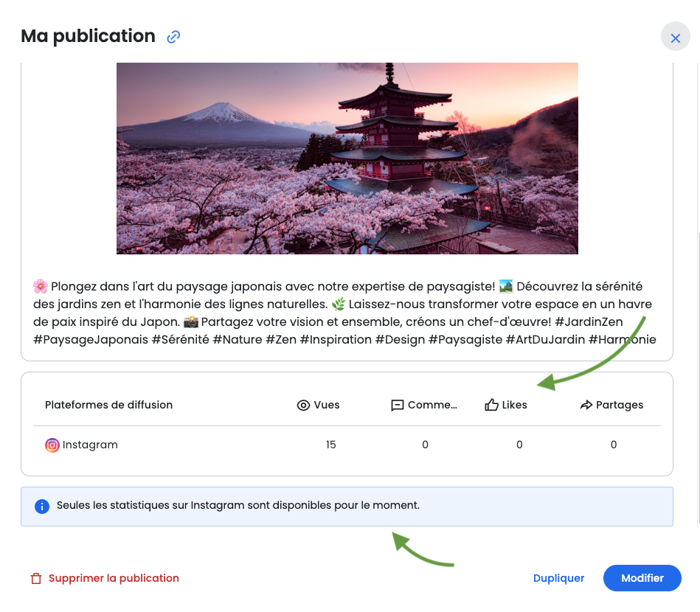Select the Ma publication title text
Viewport: 700px width, 612px height.
tap(88, 36)
